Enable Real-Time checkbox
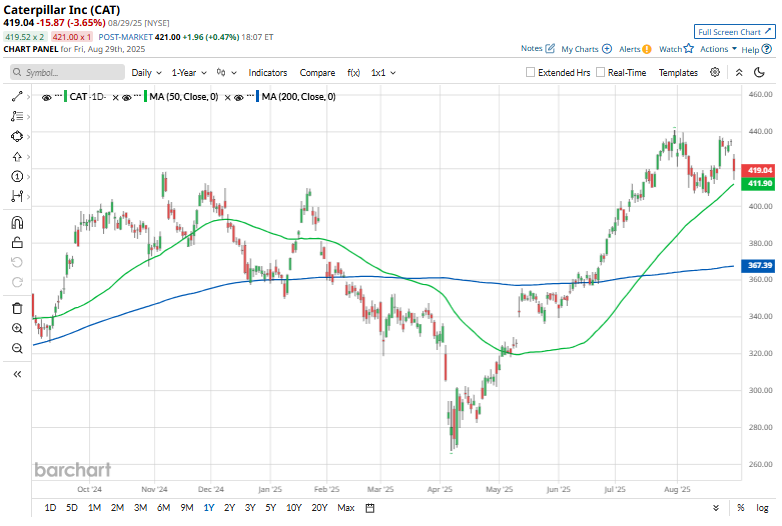This screenshot has height=526, width=782. pyautogui.click(x=600, y=72)
